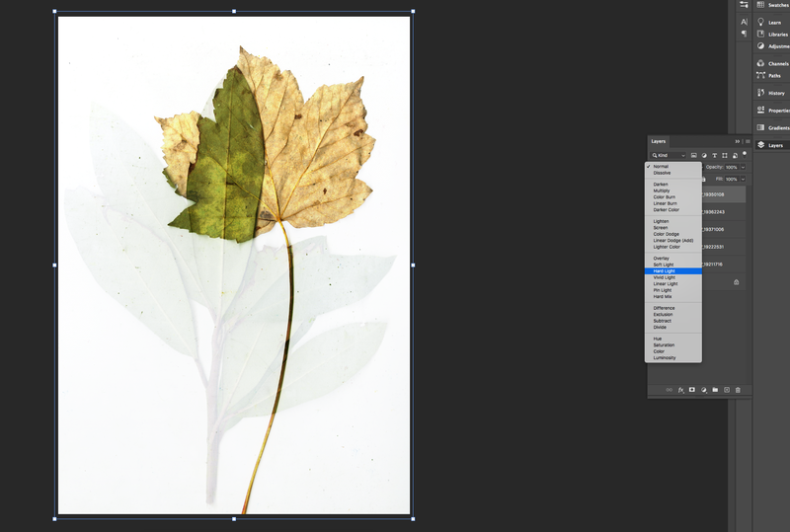Toggle the layer filtering switch
The width and height of the screenshot is (790, 532).
745,154
